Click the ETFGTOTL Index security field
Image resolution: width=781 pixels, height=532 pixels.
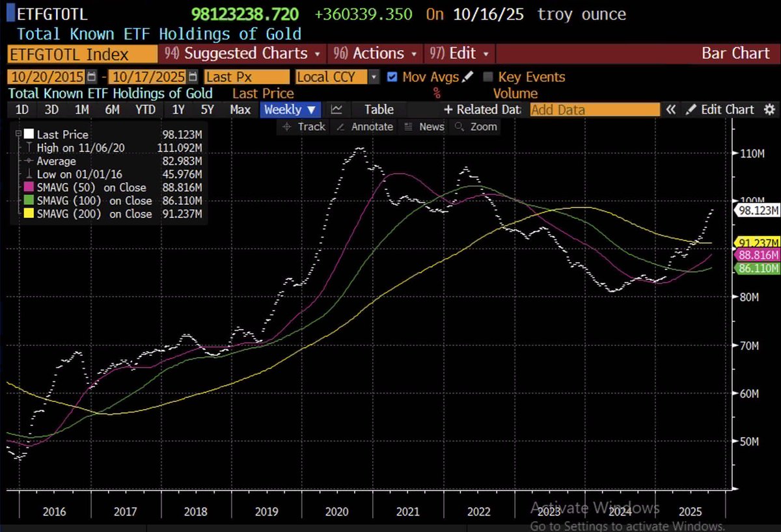tap(81, 55)
